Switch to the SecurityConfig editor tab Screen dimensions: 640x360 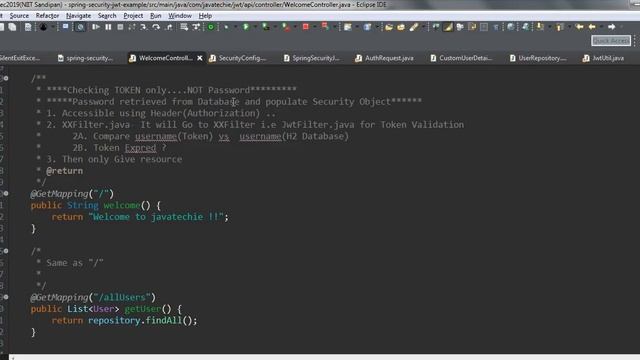pyautogui.click(x=238, y=58)
